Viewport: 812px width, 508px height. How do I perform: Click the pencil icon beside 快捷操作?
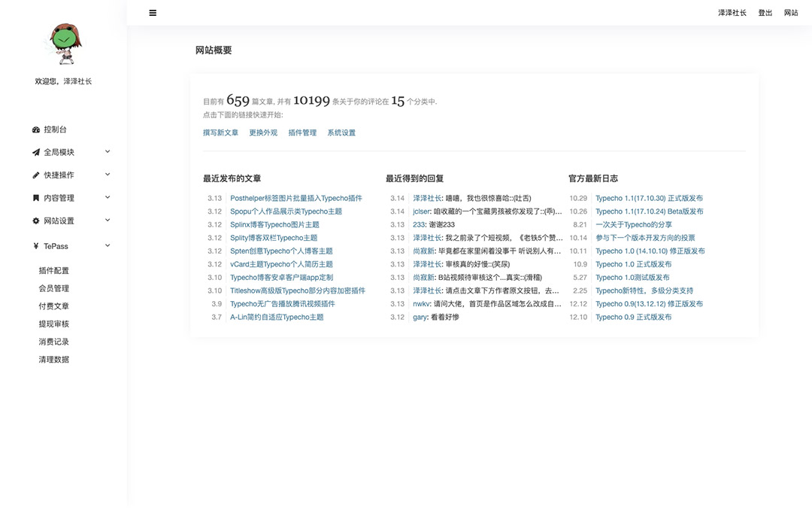(36, 175)
